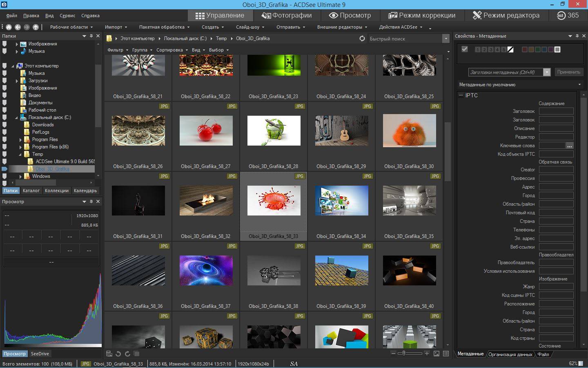The image size is (588, 368).
Task: Go to the home folder icon
Action: (x=9, y=27)
